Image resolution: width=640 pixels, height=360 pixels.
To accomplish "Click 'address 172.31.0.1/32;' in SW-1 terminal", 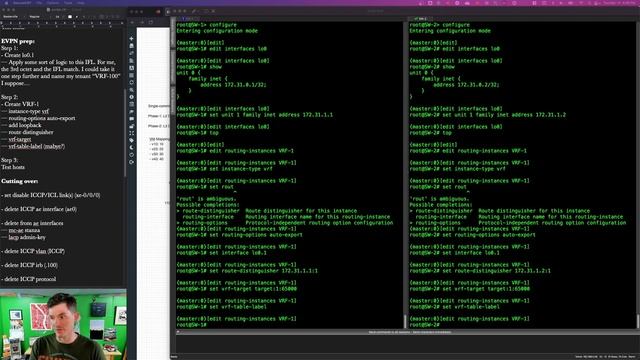I will [x=233, y=85].
